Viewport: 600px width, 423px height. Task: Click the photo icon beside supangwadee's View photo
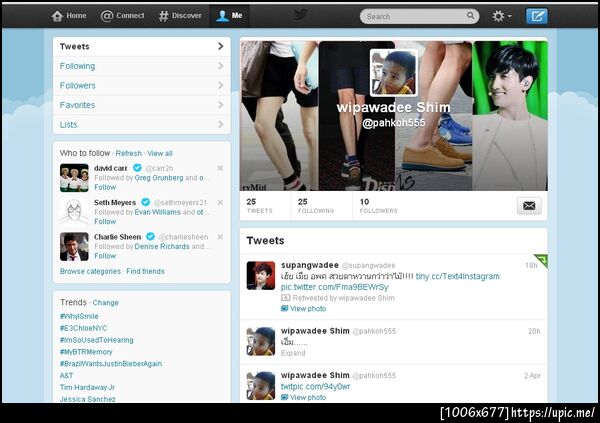[x=284, y=309]
